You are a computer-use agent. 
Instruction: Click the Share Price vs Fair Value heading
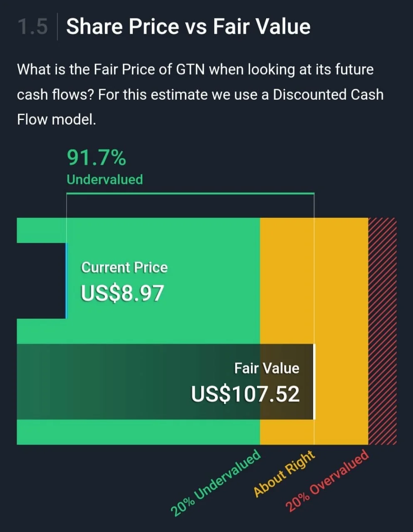coord(188,27)
